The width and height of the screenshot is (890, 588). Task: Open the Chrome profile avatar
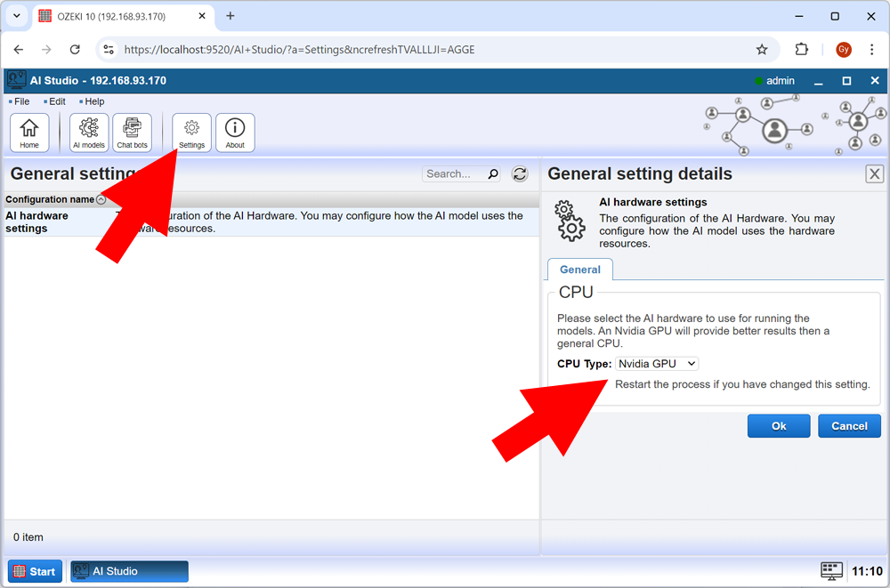pyautogui.click(x=844, y=50)
